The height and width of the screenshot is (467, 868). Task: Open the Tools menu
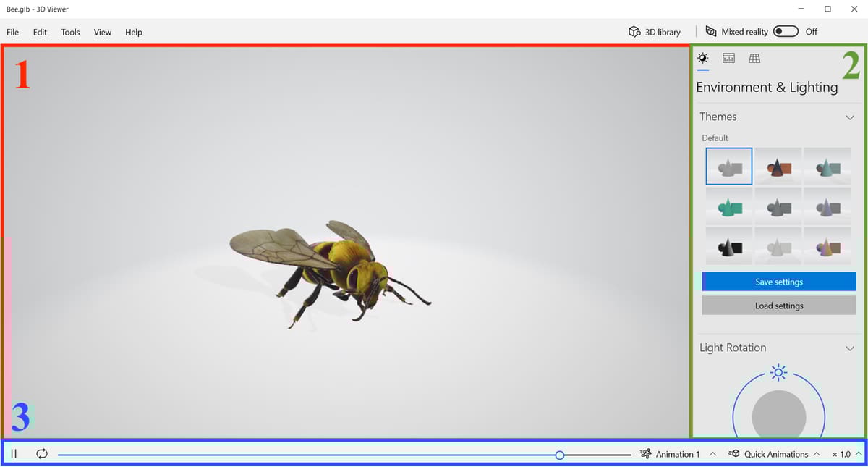71,32
